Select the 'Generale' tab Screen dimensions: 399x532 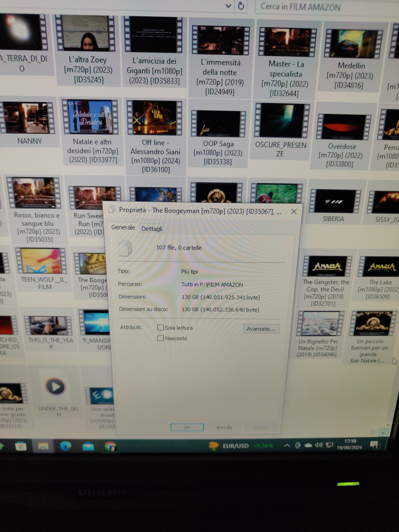click(x=123, y=227)
